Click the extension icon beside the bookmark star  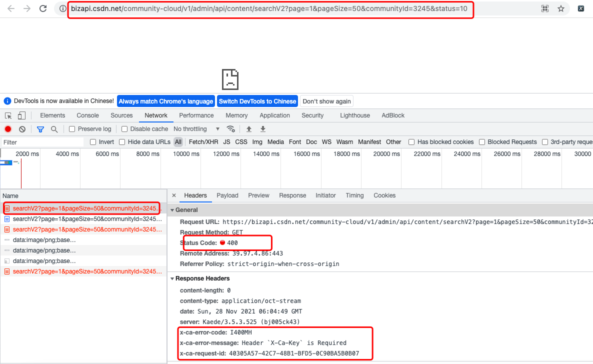581,8
